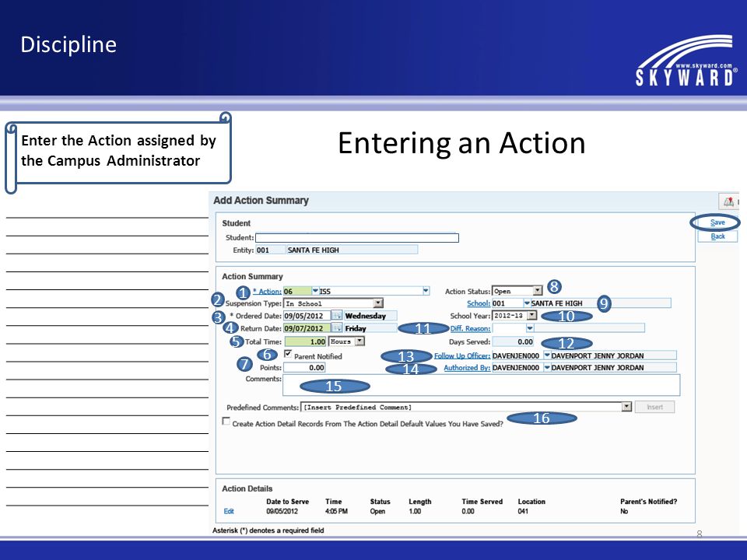This screenshot has height=560, width=747.
Task: Click the Comments text box
Action: pos(481,385)
